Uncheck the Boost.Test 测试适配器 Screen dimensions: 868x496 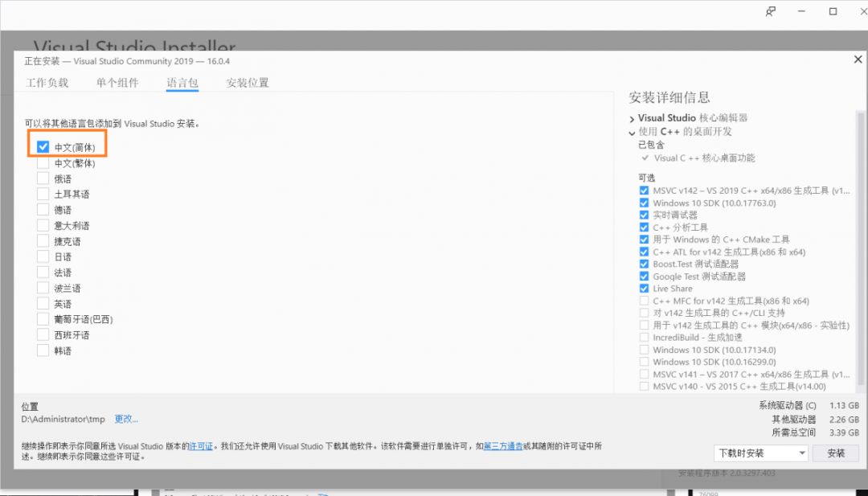(x=645, y=264)
